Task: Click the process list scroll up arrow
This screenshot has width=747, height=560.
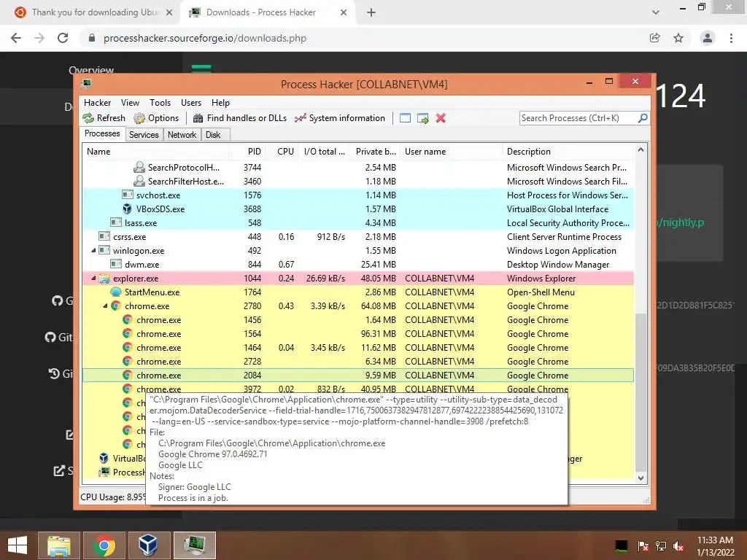Action: [x=640, y=150]
